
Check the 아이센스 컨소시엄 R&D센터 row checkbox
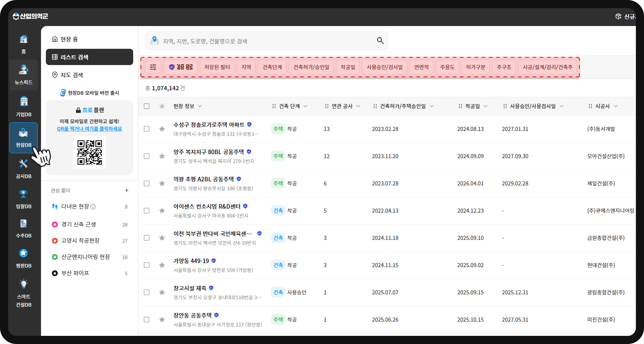click(147, 211)
